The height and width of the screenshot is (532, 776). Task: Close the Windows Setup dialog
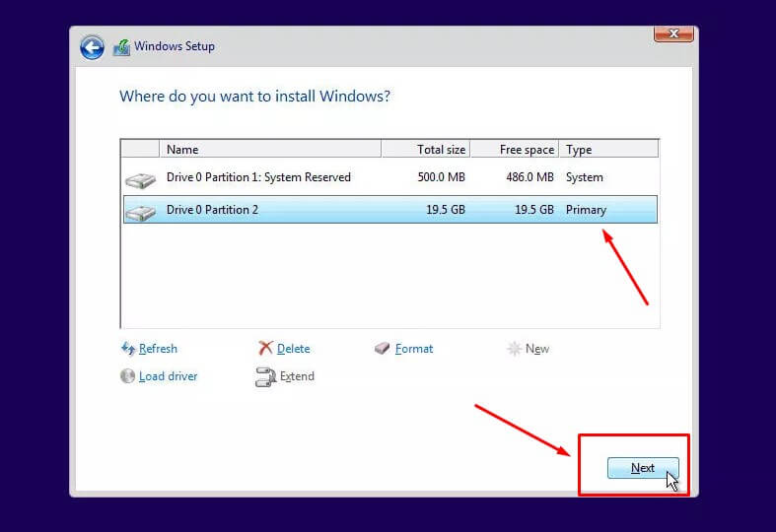point(673,33)
